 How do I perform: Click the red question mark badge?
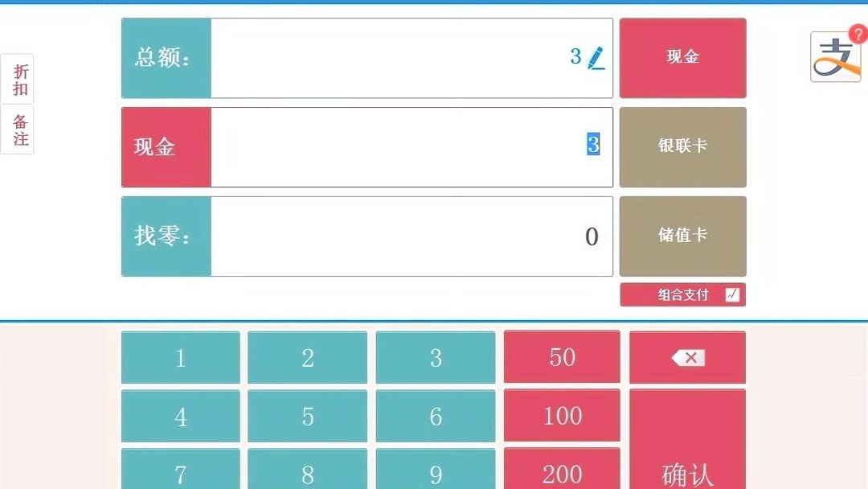click(858, 35)
